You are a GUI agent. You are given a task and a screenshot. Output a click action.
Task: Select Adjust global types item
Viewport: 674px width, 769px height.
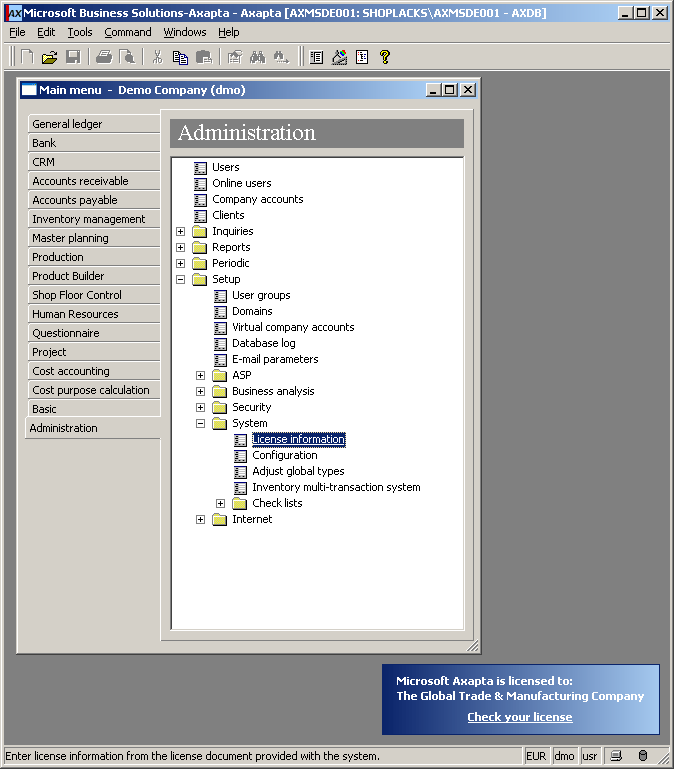click(x=298, y=471)
